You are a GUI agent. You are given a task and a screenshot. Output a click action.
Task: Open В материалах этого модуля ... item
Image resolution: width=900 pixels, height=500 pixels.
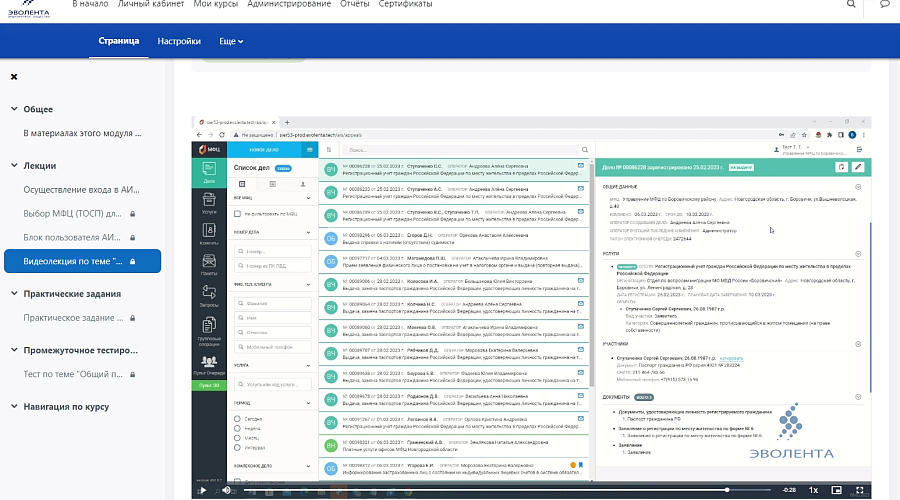(82, 133)
